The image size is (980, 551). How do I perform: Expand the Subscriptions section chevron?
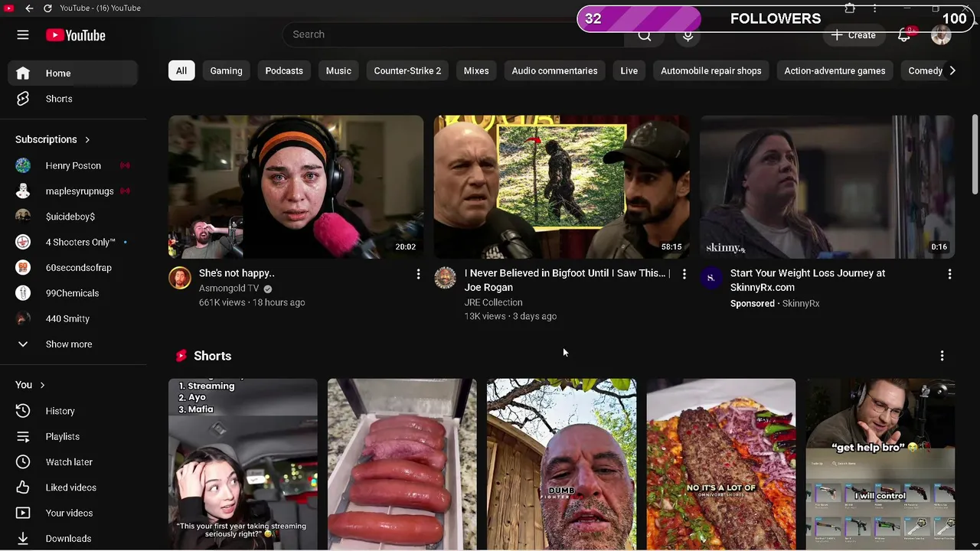(x=87, y=139)
